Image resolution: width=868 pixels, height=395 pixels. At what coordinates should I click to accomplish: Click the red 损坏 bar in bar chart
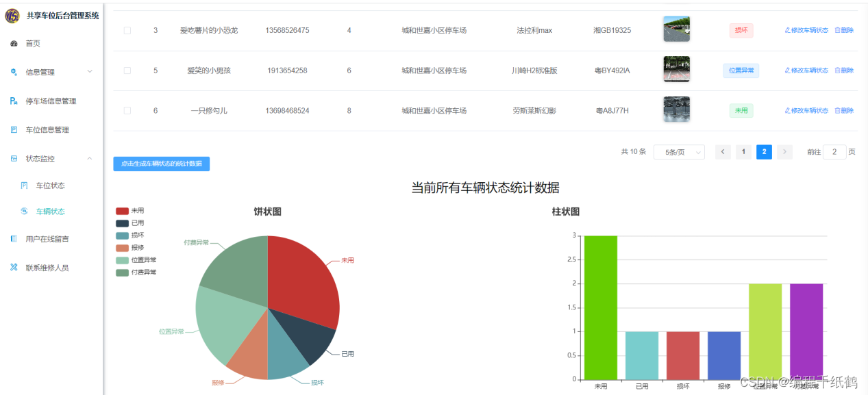click(x=683, y=355)
